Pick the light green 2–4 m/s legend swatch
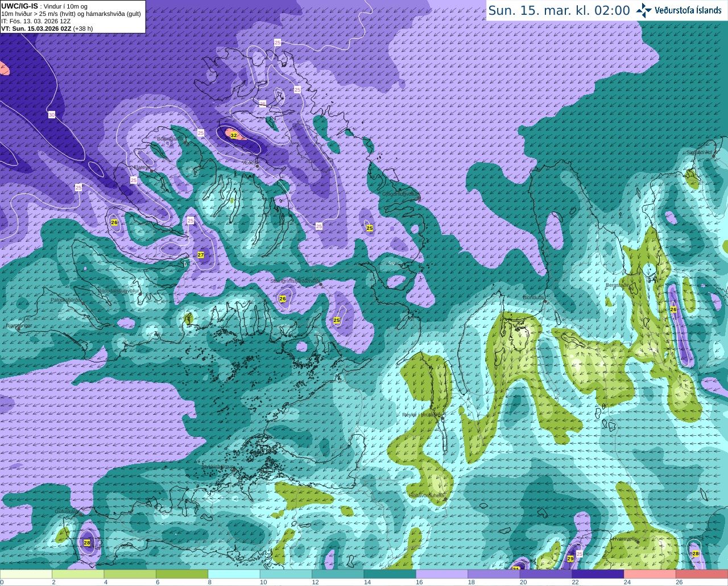This screenshot has height=586, width=728. click(78, 574)
